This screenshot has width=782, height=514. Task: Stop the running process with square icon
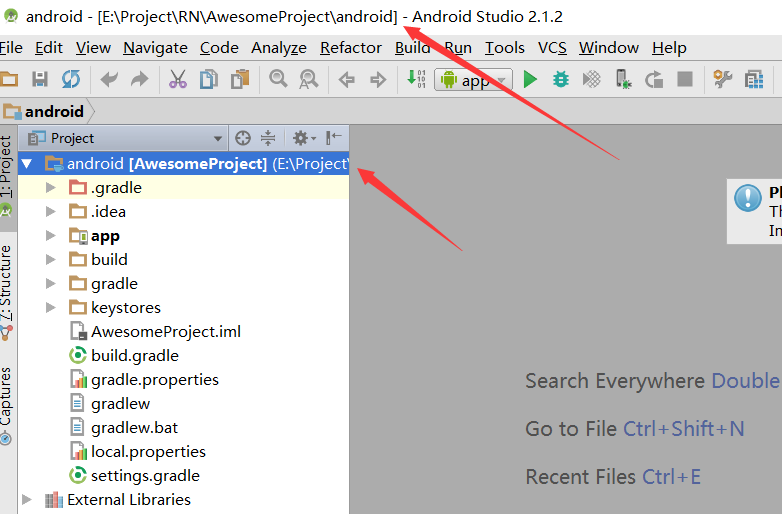(685, 79)
